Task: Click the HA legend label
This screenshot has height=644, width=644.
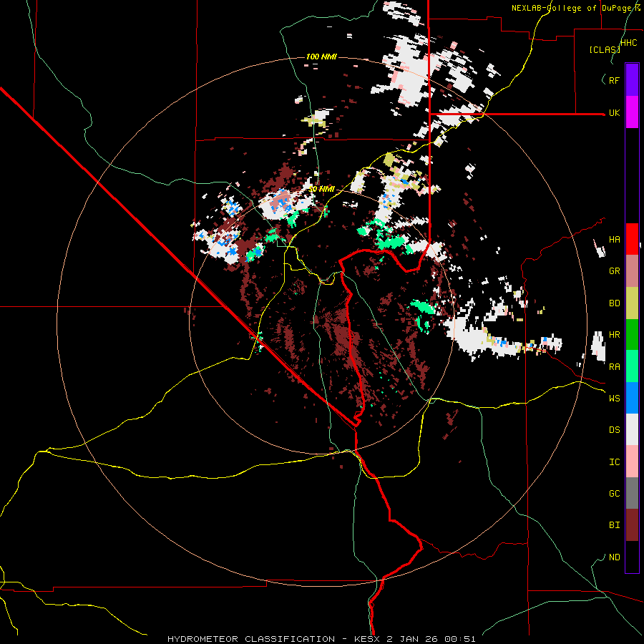Action: 615,240
